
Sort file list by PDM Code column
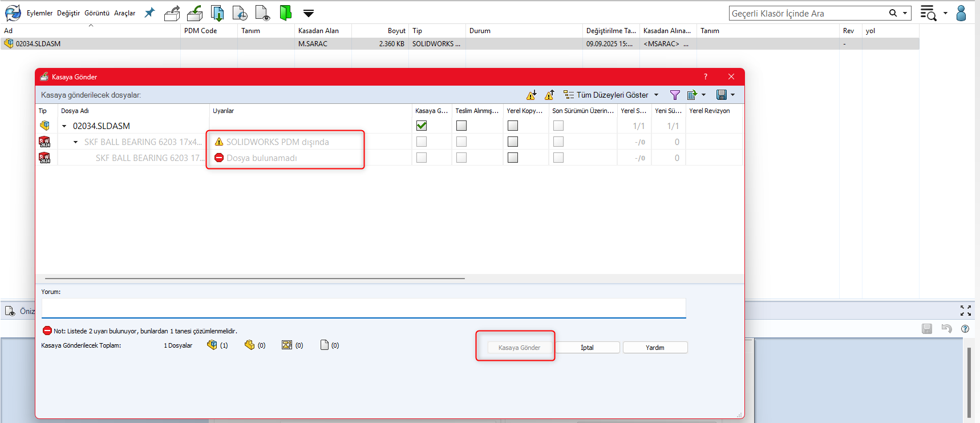click(209, 31)
